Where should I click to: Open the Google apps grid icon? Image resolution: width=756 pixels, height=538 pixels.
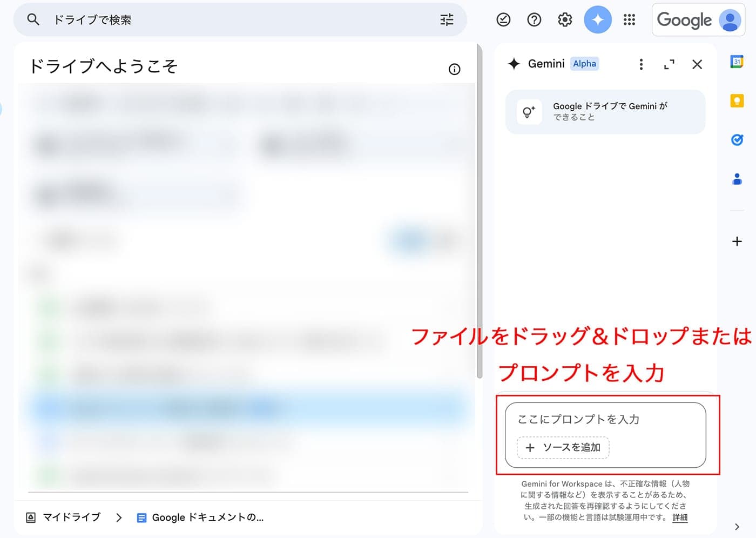click(x=629, y=20)
